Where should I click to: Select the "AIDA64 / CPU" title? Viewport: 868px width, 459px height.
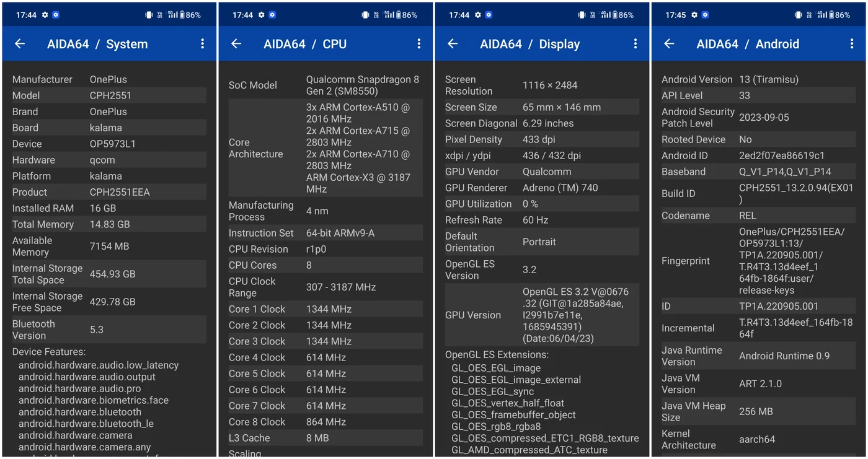(305, 44)
